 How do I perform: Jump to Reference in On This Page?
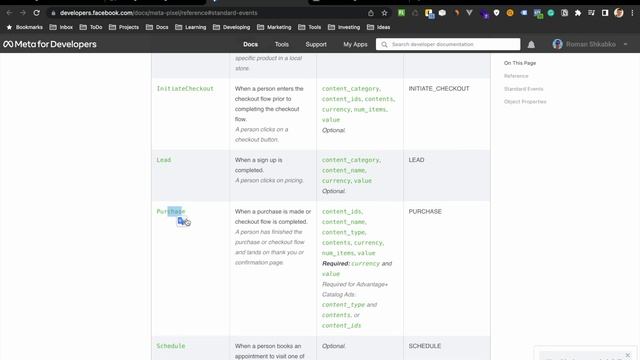[516, 76]
